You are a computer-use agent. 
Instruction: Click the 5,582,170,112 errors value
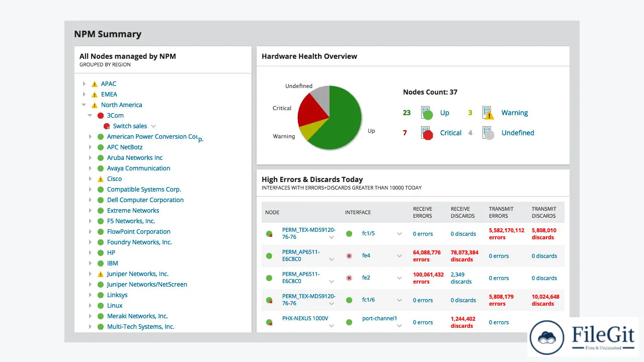click(507, 234)
